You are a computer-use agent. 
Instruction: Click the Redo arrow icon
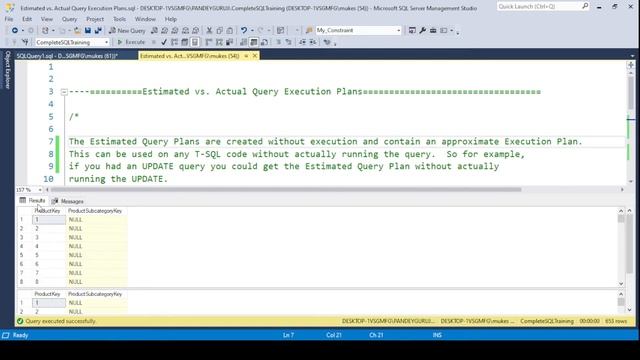coord(260,31)
